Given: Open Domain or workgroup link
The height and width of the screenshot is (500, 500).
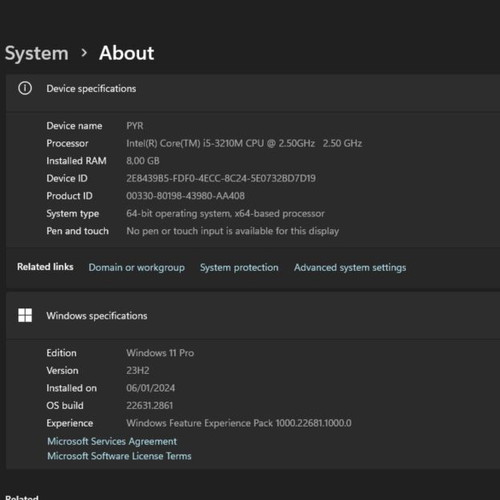Looking at the screenshot, I should 137,267.
